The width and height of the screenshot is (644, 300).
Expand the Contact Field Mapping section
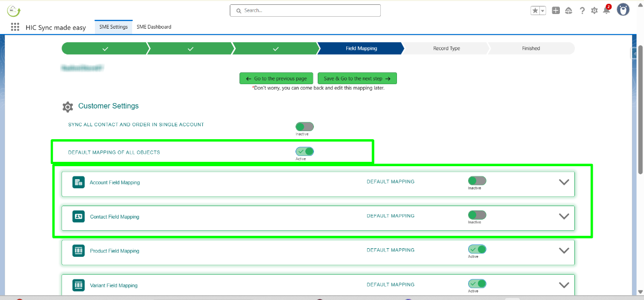(564, 216)
